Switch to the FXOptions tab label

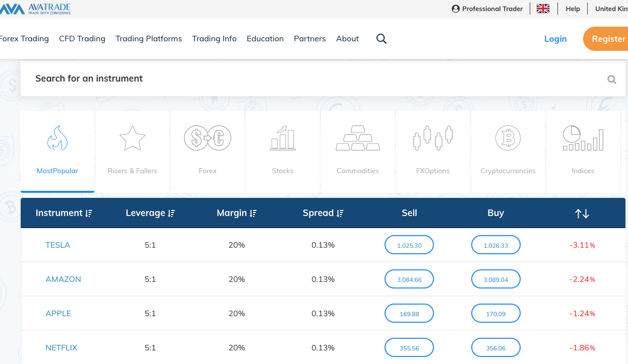[x=433, y=171]
